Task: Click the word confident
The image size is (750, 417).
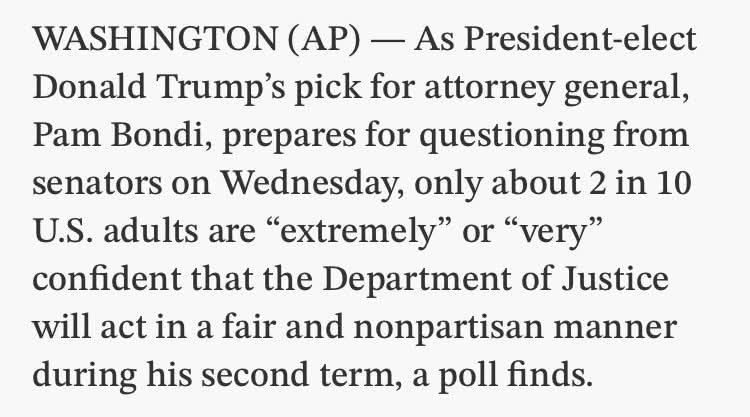Action: pos(107,278)
